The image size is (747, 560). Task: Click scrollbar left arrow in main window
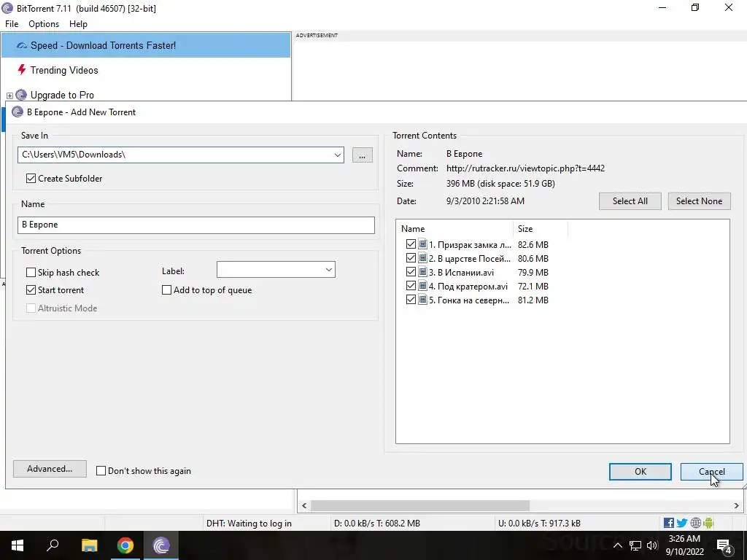pyautogui.click(x=304, y=505)
